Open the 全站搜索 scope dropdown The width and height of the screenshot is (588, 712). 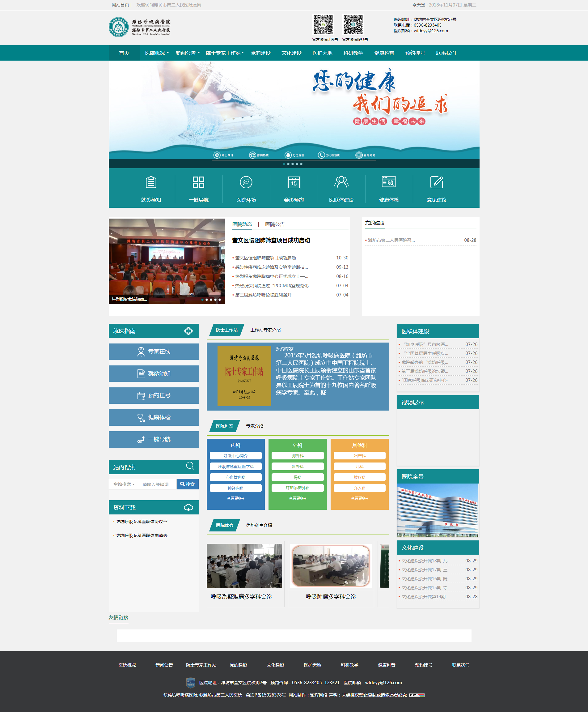(124, 484)
